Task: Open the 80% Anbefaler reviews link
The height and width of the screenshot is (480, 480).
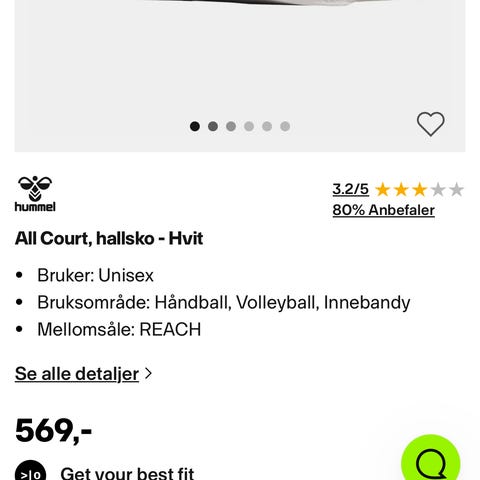Action: (x=383, y=210)
